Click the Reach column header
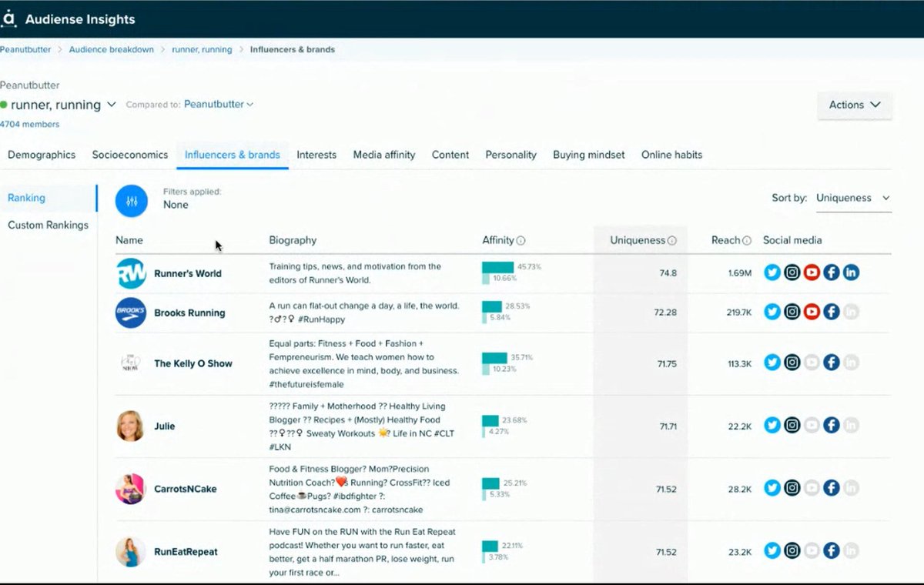The height and width of the screenshot is (585, 924). tap(725, 240)
